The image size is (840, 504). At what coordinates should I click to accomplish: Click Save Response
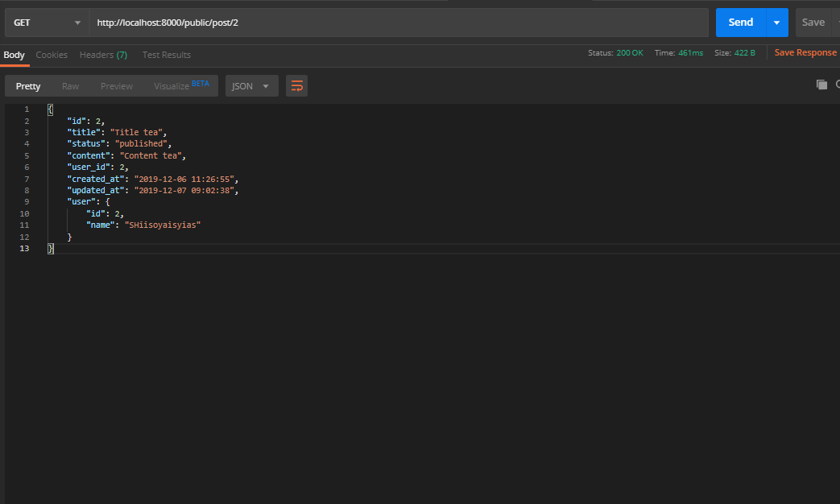[x=805, y=52]
